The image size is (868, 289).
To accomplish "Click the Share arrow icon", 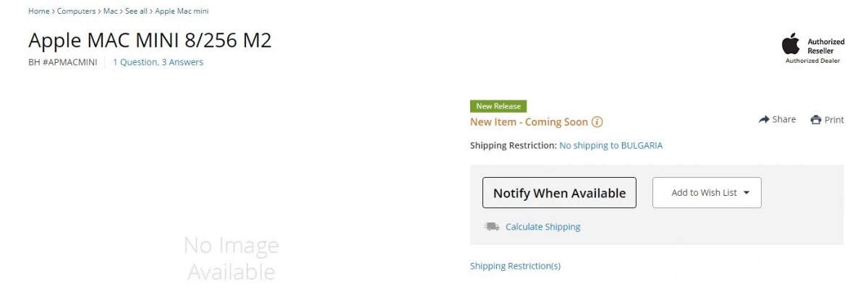I will 764,119.
